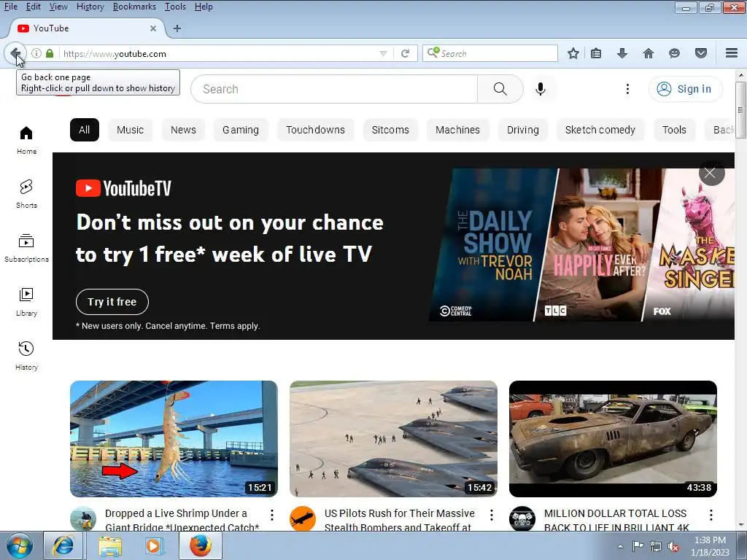Open the Windows Start menu

tap(20, 545)
